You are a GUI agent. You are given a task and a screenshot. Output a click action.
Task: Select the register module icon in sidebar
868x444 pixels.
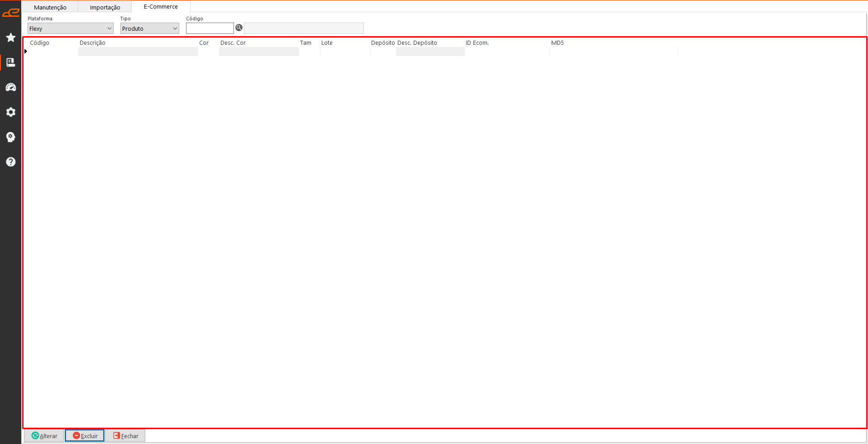point(11,62)
